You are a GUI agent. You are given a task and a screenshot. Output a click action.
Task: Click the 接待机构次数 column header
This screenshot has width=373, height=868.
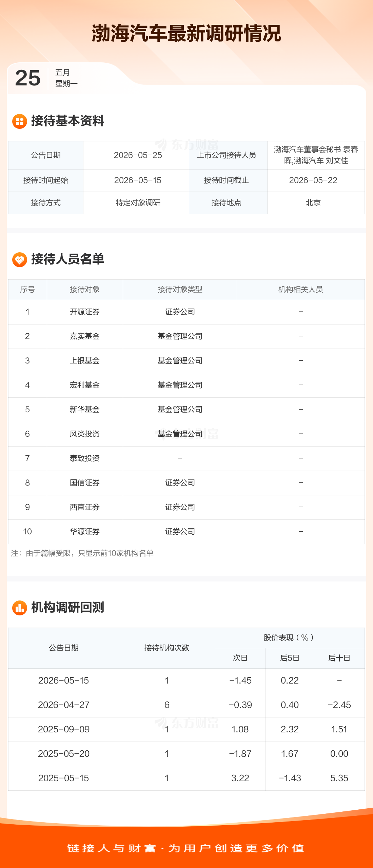click(x=167, y=648)
